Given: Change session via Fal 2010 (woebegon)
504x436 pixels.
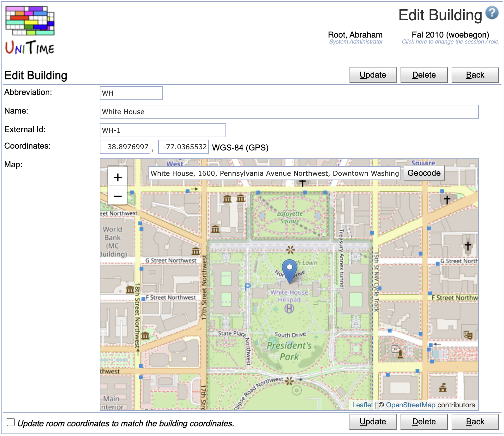Looking at the screenshot, I should pos(450,35).
